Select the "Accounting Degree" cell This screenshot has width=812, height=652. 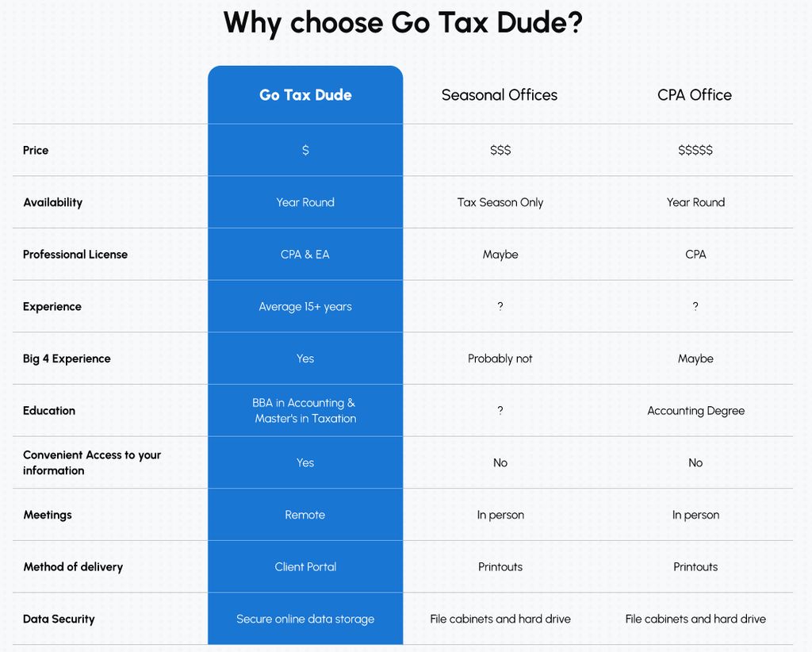(696, 411)
